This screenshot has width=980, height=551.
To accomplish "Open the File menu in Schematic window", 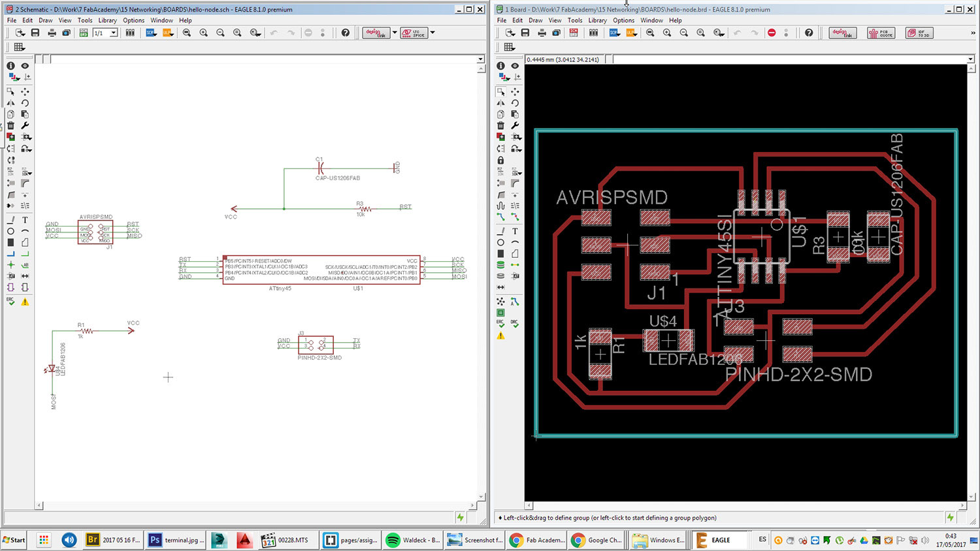I will (x=12, y=20).
